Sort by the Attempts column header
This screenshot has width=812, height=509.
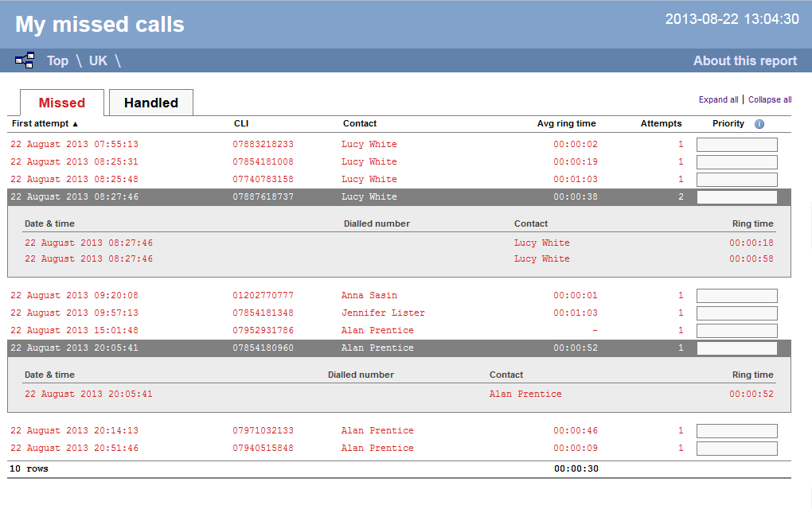[661, 123]
